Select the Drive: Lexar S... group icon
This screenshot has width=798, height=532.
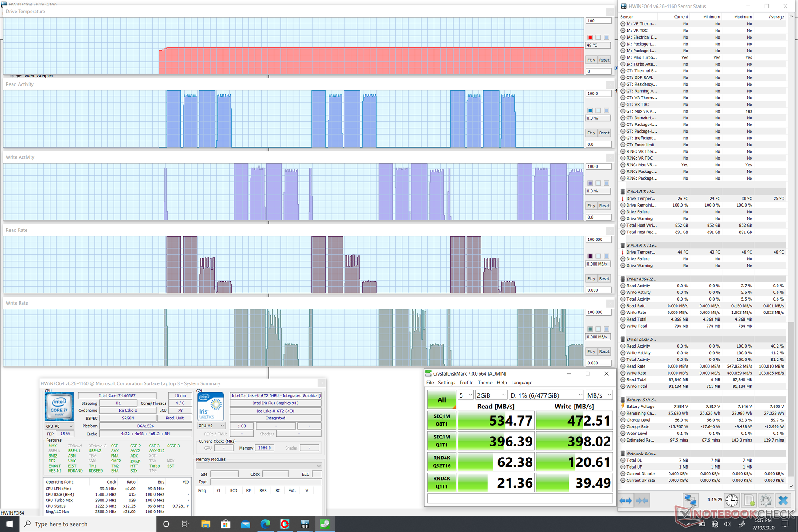pos(622,339)
